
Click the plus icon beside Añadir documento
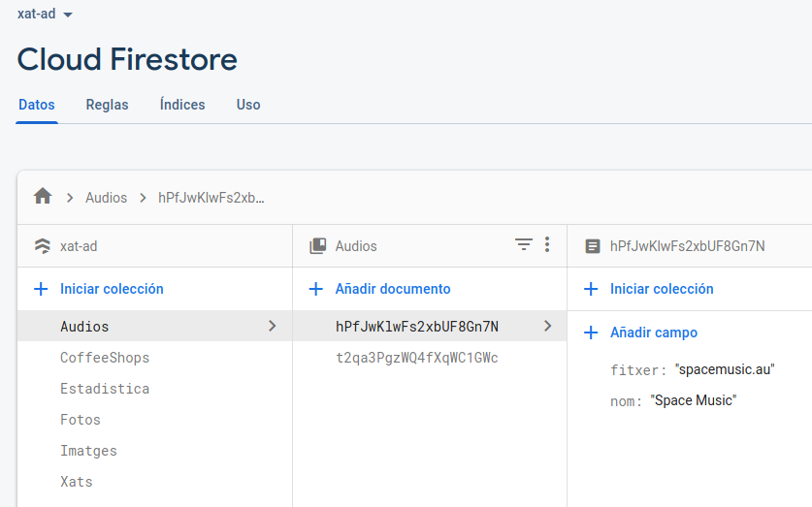coord(315,289)
